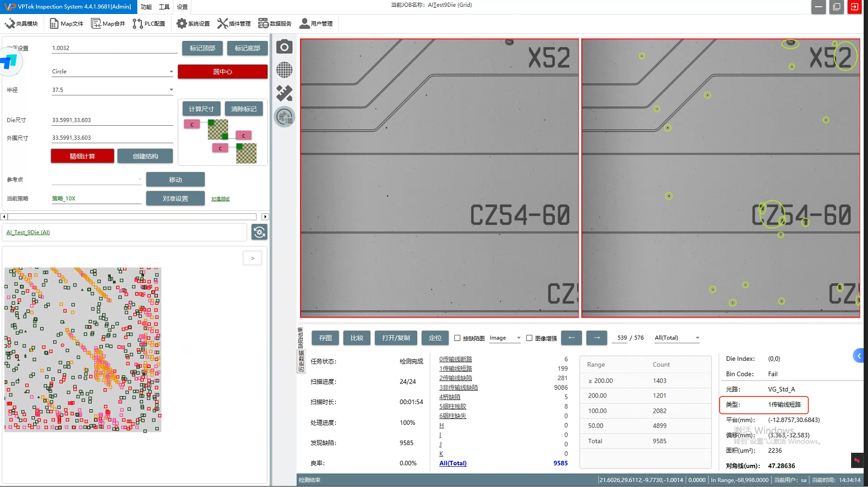Open the All(Total) filter dropdown
This screenshot has width=868, height=487.
click(x=677, y=338)
